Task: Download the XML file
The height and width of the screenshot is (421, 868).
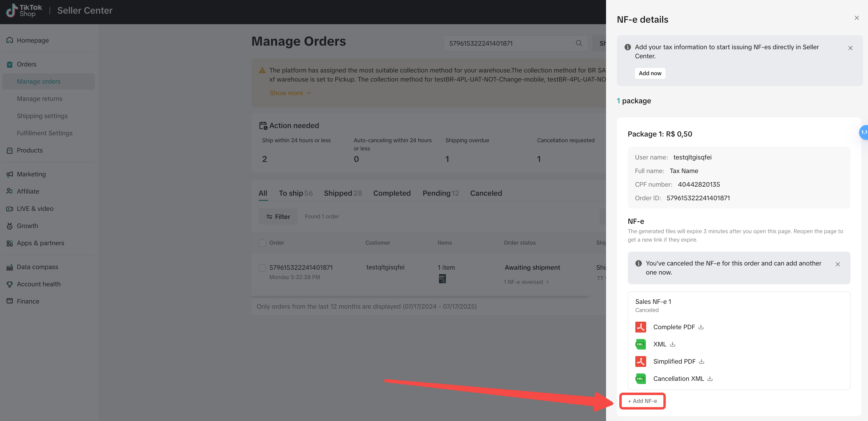Action: pos(672,344)
